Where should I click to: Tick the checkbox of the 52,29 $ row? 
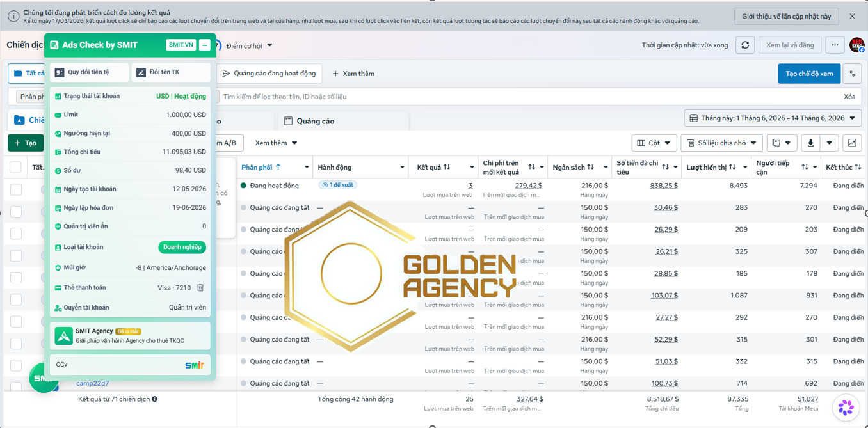(16, 344)
